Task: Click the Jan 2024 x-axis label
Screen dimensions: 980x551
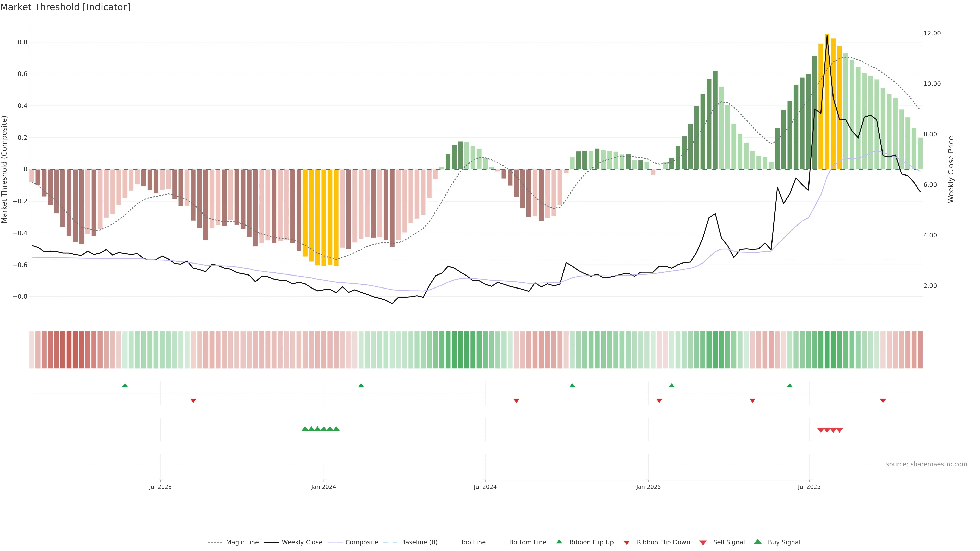Action: pyautogui.click(x=323, y=487)
